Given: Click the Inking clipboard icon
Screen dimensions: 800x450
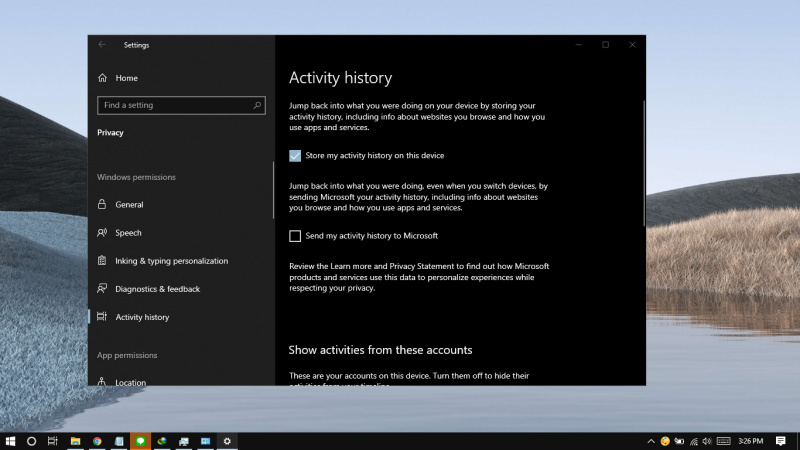Looking at the screenshot, I should click(x=102, y=261).
